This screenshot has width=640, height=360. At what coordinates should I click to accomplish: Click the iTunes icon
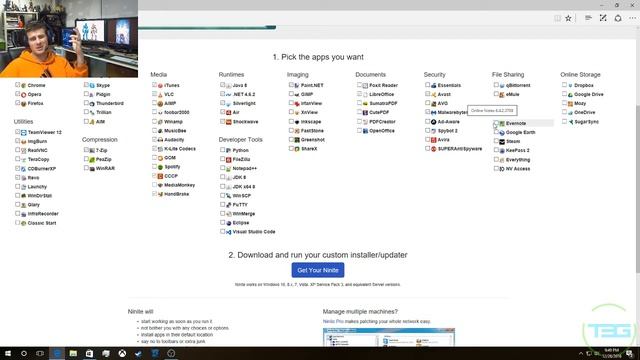coord(160,86)
